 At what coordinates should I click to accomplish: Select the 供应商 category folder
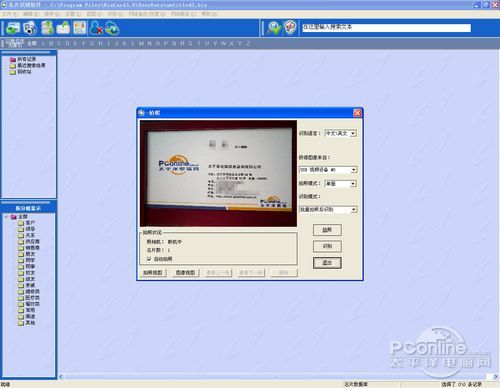coord(32,241)
